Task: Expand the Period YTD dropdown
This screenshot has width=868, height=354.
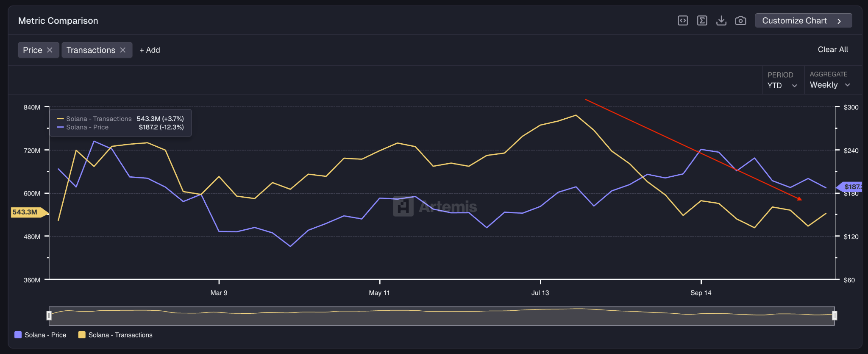Action: pyautogui.click(x=782, y=85)
